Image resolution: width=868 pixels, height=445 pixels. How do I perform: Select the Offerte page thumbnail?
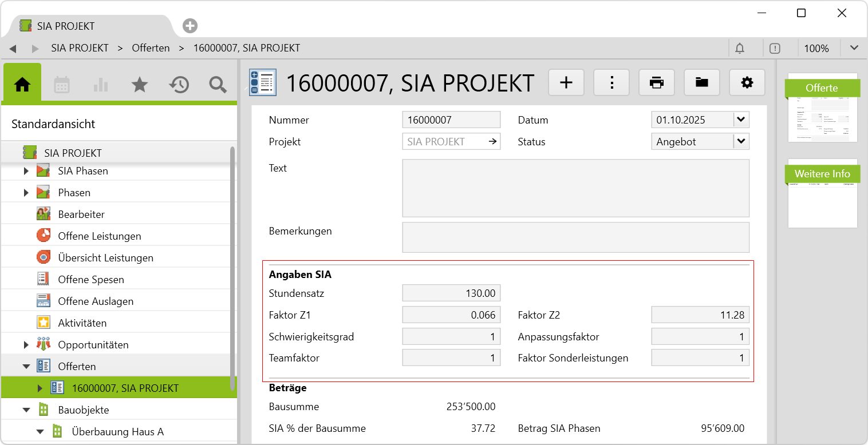[822, 108]
